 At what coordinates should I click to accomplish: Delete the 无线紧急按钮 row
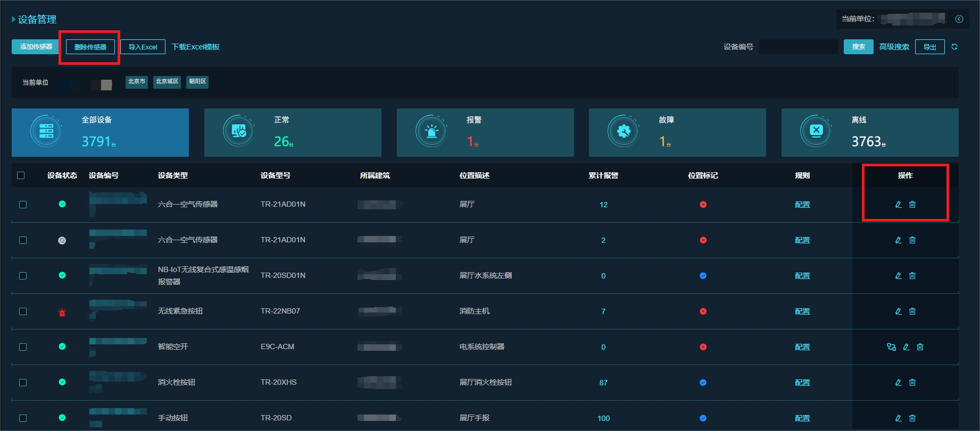coord(912,311)
